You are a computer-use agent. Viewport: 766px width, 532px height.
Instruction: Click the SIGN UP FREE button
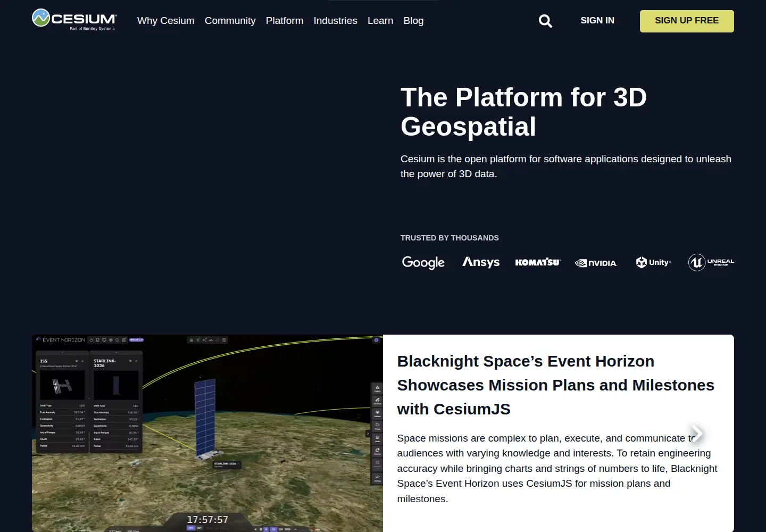pyautogui.click(x=687, y=21)
